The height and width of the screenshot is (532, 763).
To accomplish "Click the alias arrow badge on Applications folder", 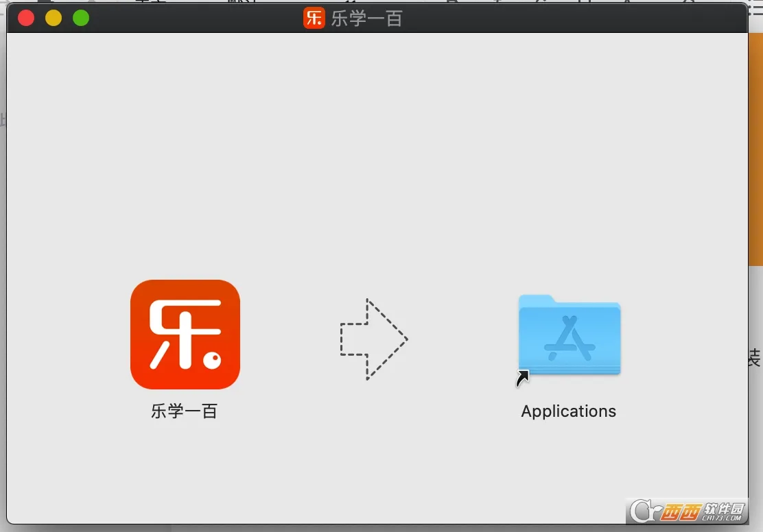I will [524, 378].
